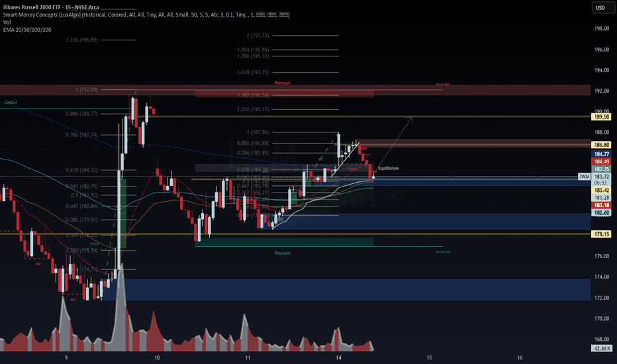The image size is (617, 364).
Task: Select the Vol indicator legend
Action: pyautogui.click(x=7, y=22)
